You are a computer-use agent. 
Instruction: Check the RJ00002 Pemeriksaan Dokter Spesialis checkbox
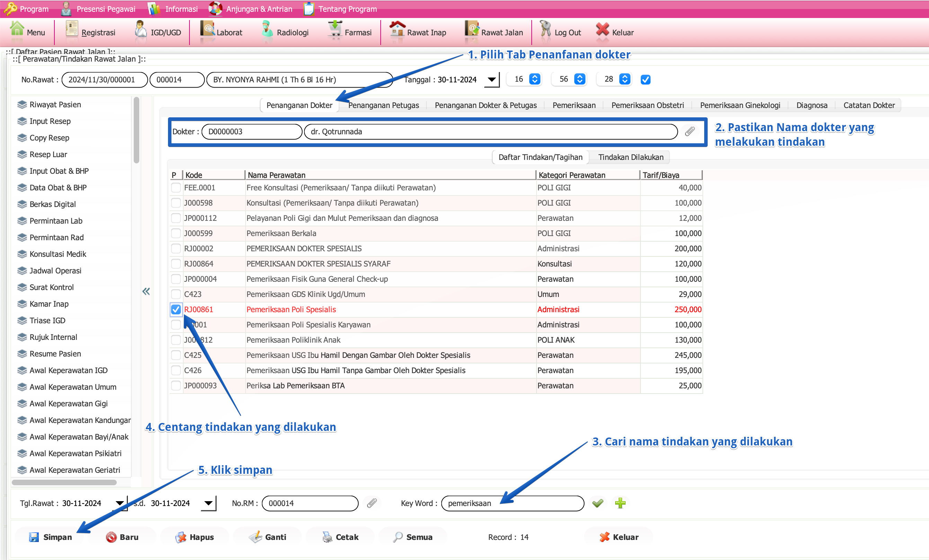[176, 249]
